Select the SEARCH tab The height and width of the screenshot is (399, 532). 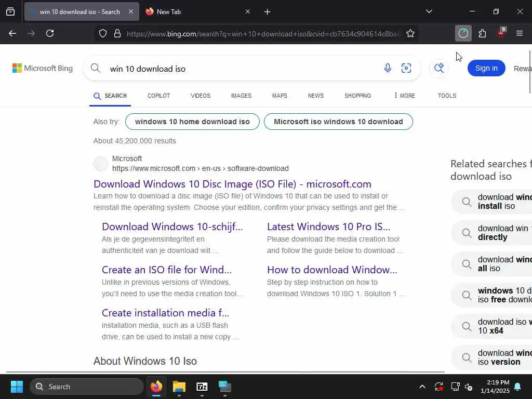click(x=110, y=96)
